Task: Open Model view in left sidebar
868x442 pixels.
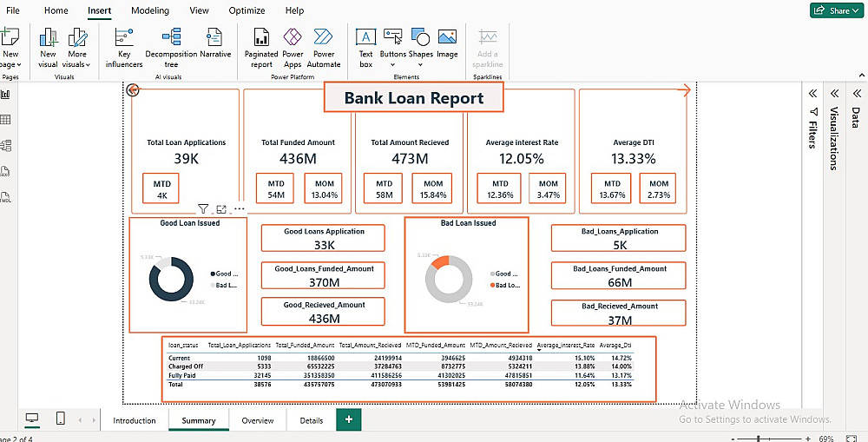Action: 5,146
